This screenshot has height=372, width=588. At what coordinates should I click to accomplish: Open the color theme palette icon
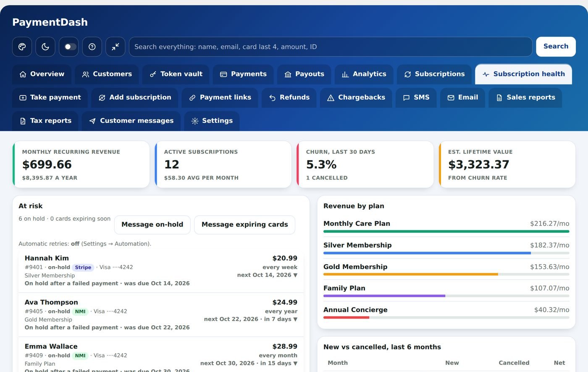(22, 47)
